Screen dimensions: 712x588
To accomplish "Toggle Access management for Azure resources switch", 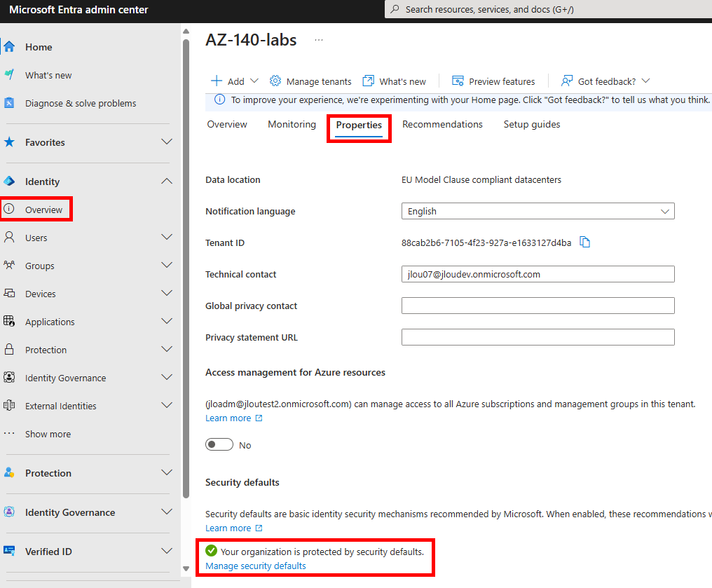I will pyautogui.click(x=219, y=444).
